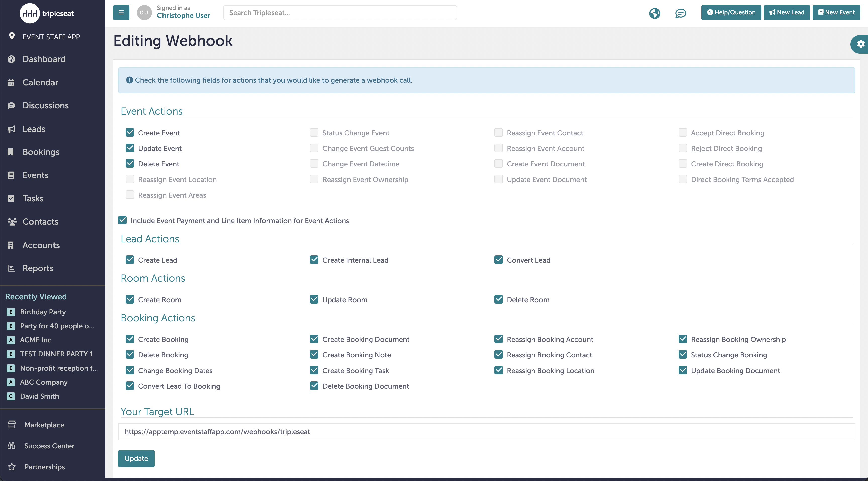Click the Reports chart icon
868x481 pixels.
coord(11,268)
